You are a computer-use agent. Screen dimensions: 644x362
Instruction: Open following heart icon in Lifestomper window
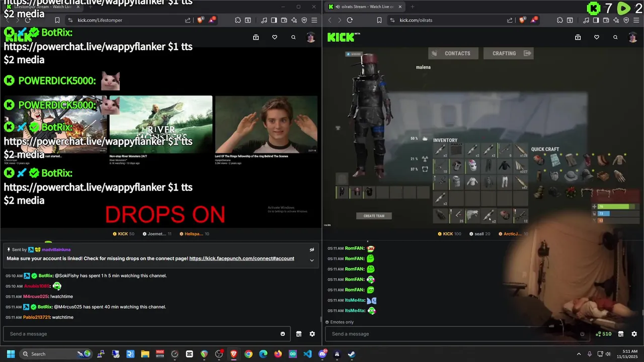[x=275, y=37]
